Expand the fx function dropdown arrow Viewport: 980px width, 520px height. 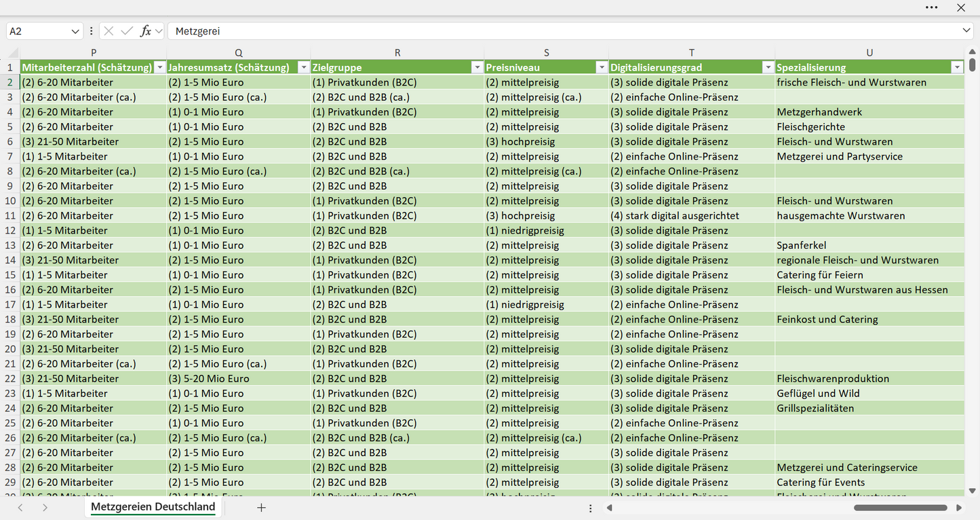coord(159,31)
